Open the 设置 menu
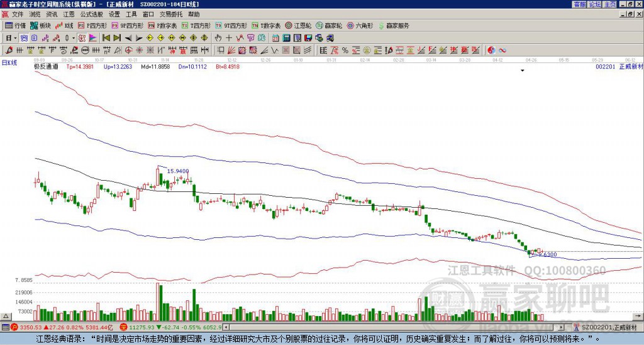644x345 pixels. pyautogui.click(x=114, y=14)
